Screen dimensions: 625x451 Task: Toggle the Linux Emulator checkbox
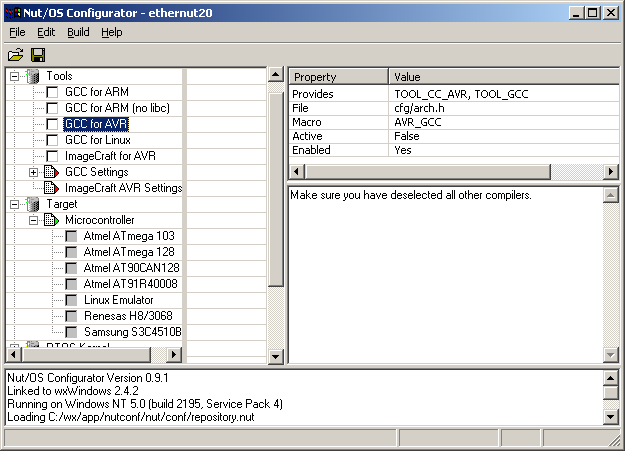tap(71, 300)
